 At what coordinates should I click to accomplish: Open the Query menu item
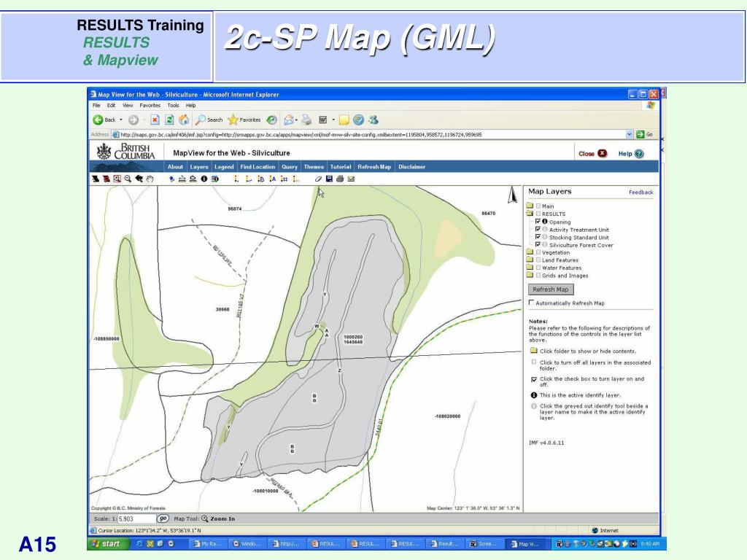[290, 167]
